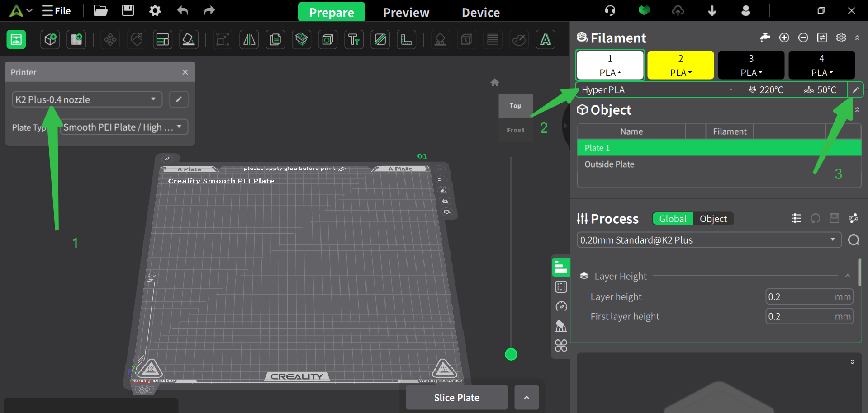868x413 pixels.
Task: Toggle the process advanced settings list icon
Action: click(x=796, y=219)
